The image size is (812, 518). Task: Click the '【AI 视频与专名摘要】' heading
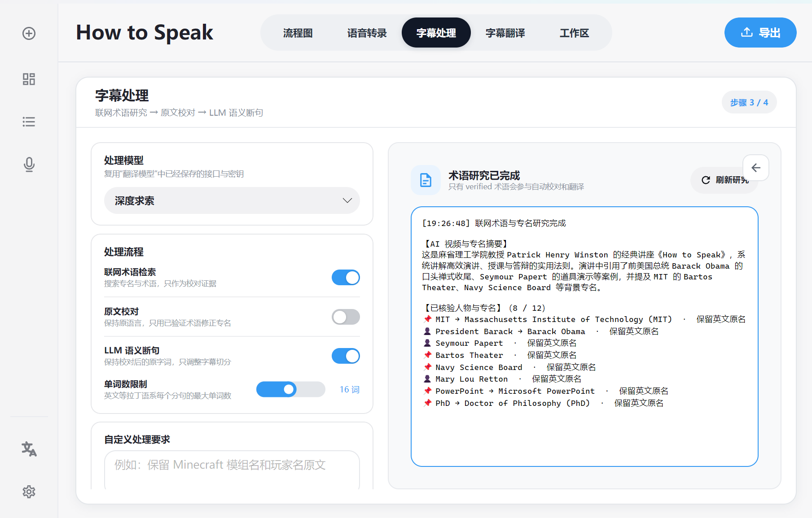[465, 244]
